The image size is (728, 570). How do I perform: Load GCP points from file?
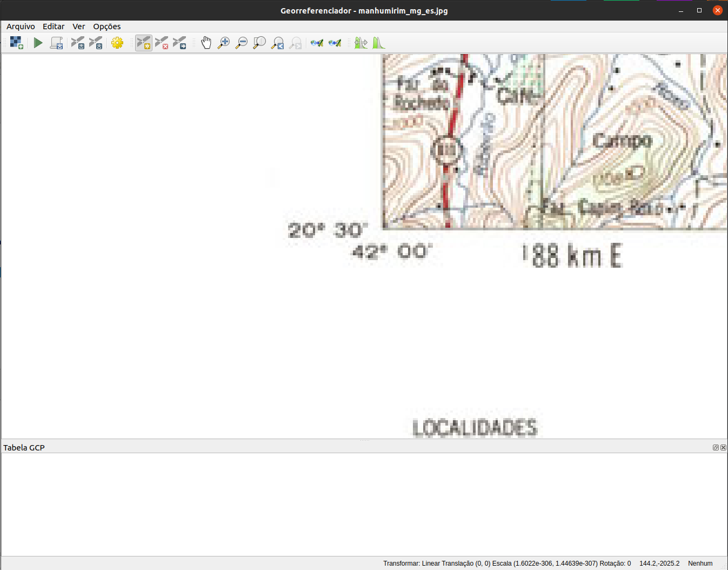click(78, 43)
